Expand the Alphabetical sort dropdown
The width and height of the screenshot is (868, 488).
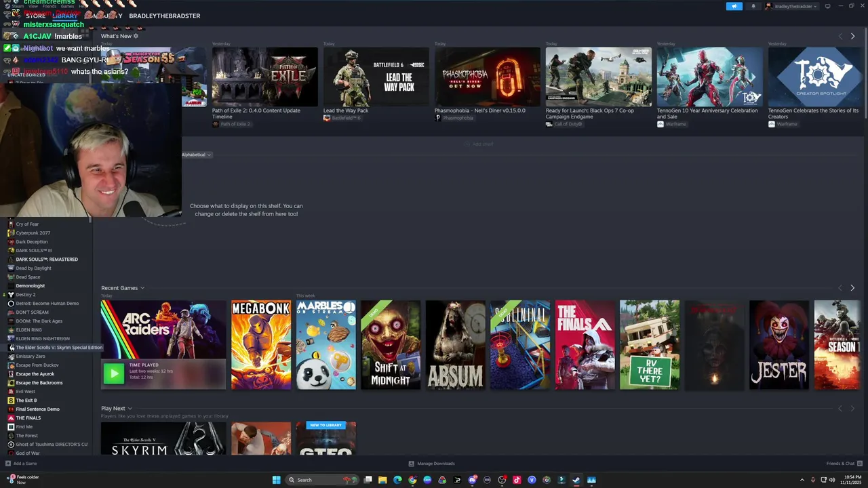197,155
